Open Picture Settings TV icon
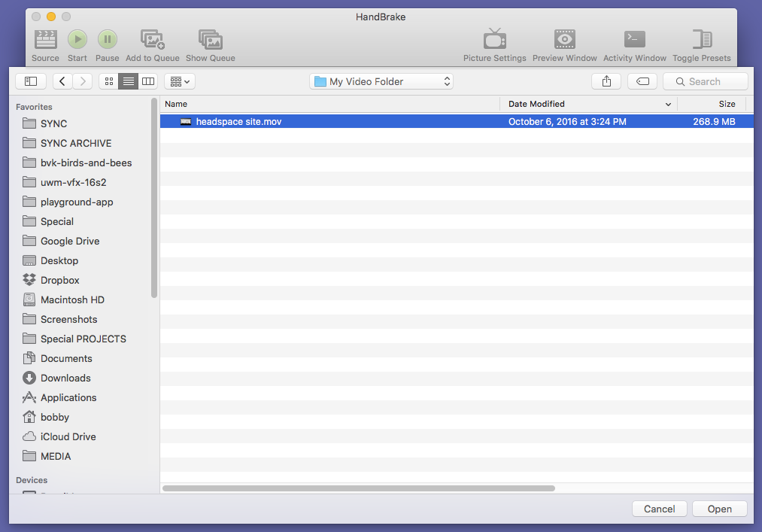 coord(495,39)
